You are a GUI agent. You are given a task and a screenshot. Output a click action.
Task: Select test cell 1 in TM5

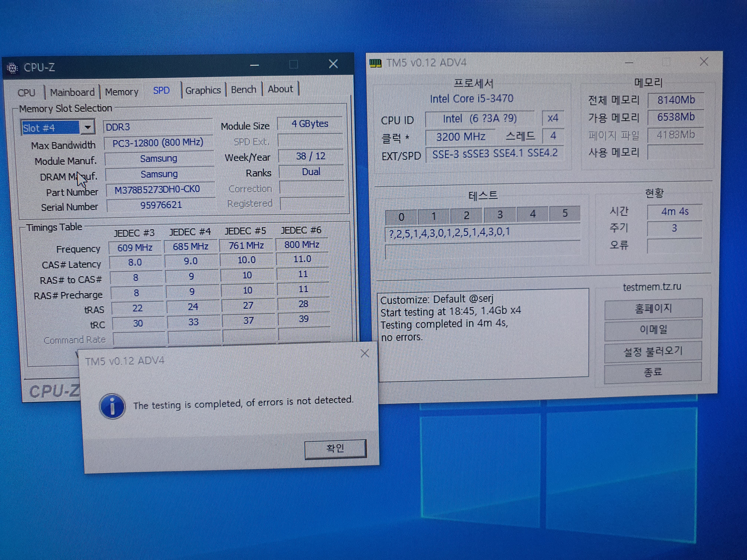(x=434, y=216)
